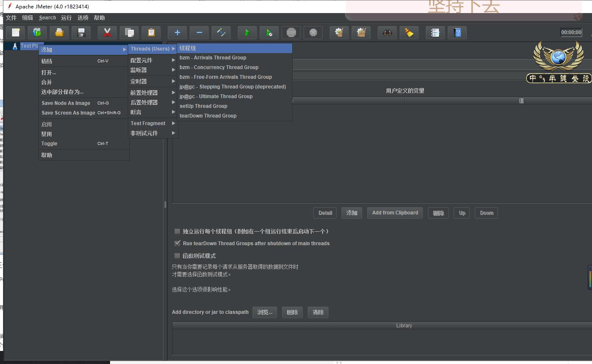The width and height of the screenshot is (592, 364).
Task: Expand the 添加 submenu entry
Action: (x=83, y=50)
